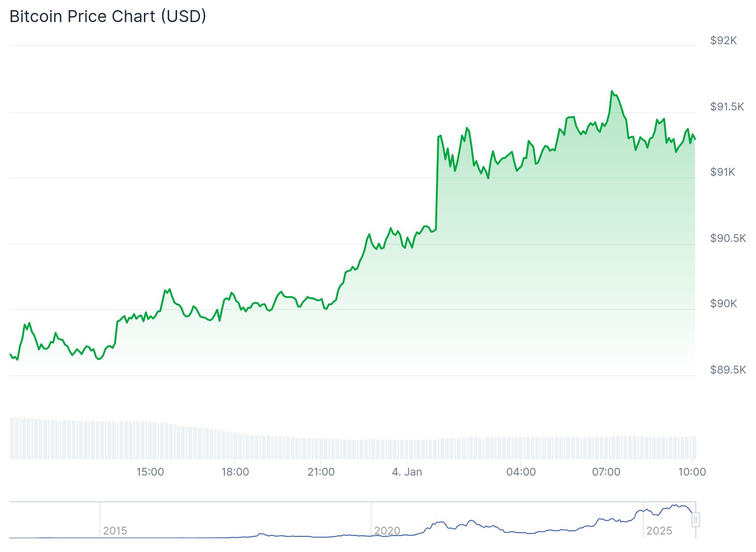Click the $90K price axis label
756x552 pixels.
(723, 304)
